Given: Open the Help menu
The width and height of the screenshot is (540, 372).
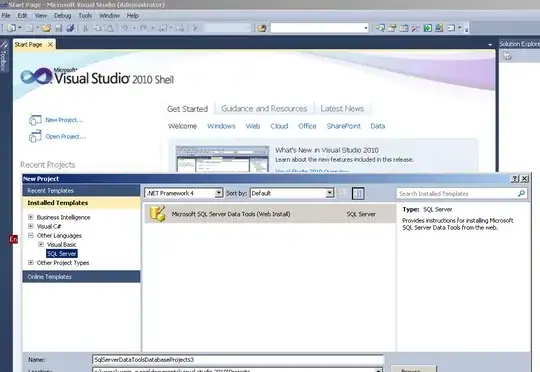Looking at the screenshot, I should pyautogui.click(x=133, y=16).
